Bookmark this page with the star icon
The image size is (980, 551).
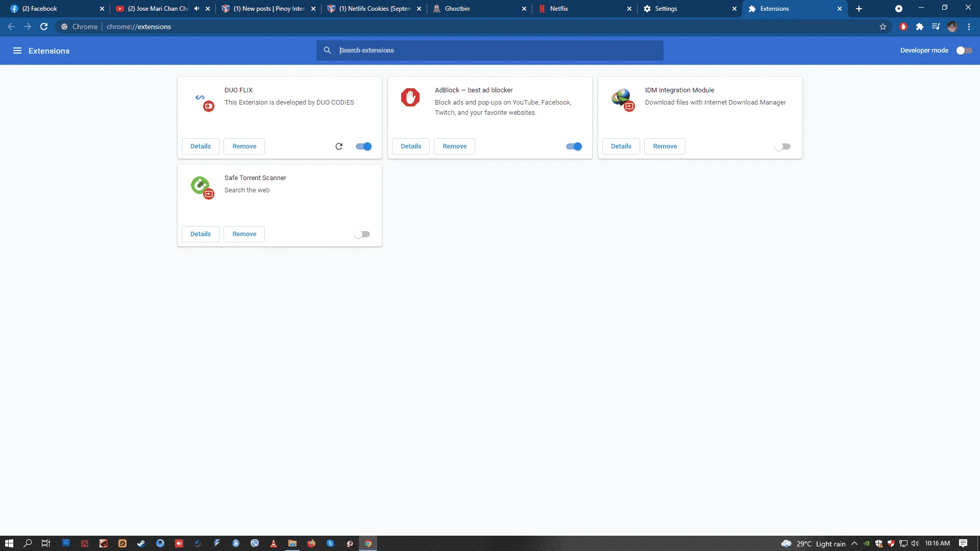coord(883,27)
